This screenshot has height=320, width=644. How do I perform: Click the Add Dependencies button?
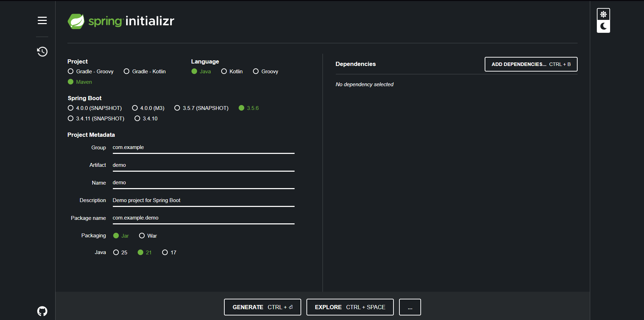click(531, 64)
